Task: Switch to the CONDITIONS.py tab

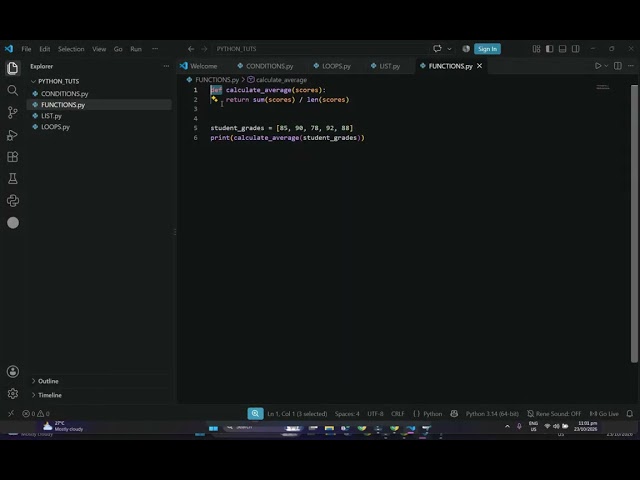Action: click(266, 66)
